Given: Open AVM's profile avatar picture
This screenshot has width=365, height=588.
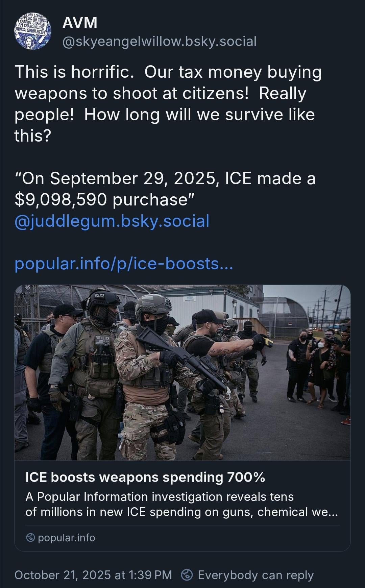Looking at the screenshot, I should (33, 32).
